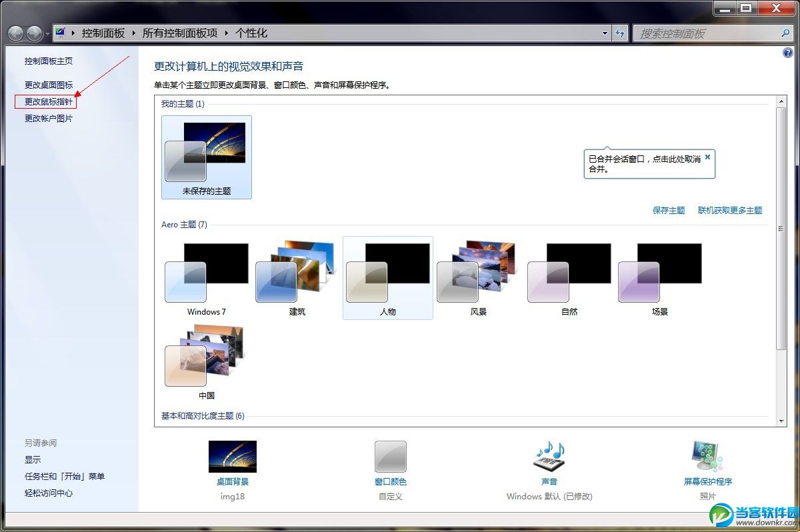Select the 建筑 theme
Viewport: 800px width, 532px height.
[297, 278]
